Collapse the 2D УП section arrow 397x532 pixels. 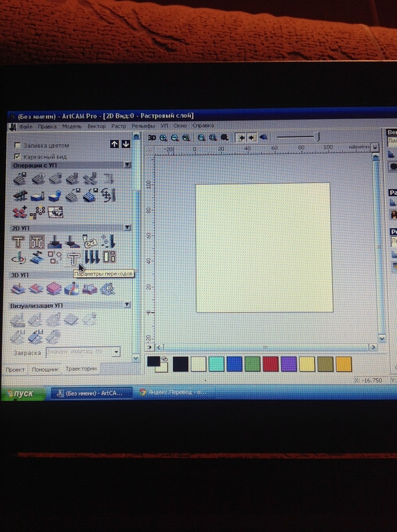tap(127, 227)
